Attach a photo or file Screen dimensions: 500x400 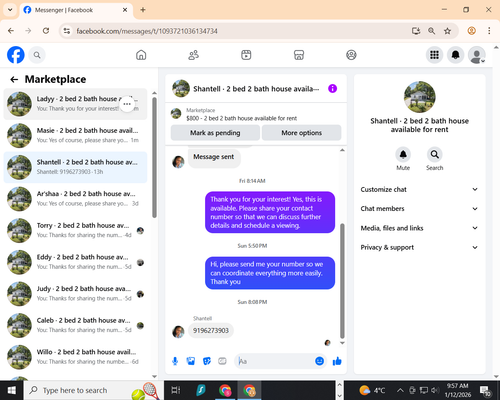click(191, 361)
